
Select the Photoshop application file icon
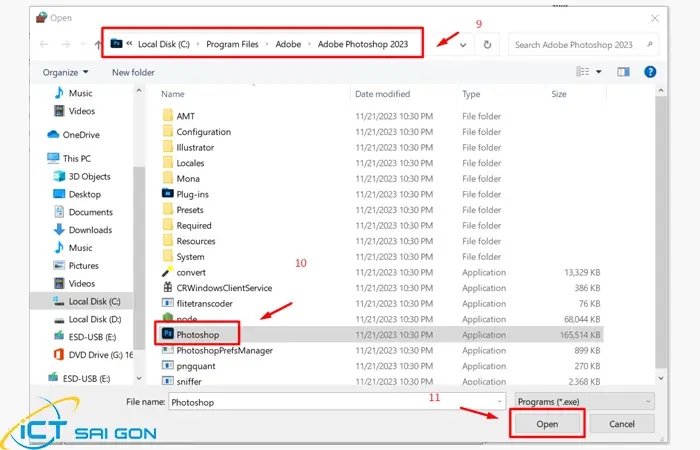(166, 334)
